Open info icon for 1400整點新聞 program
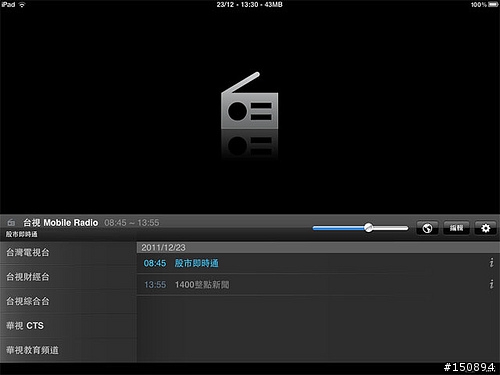The width and height of the screenshot is (500, 375). [x=491, y=284]
